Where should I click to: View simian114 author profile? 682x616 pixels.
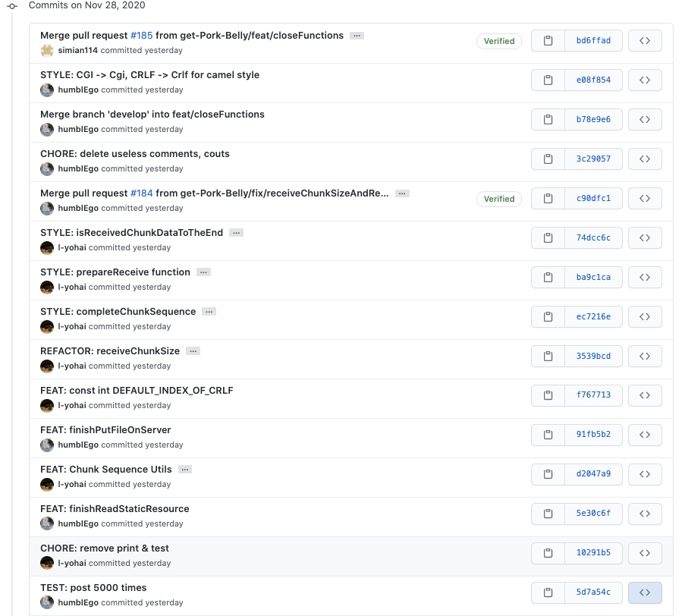click(78, 50)
